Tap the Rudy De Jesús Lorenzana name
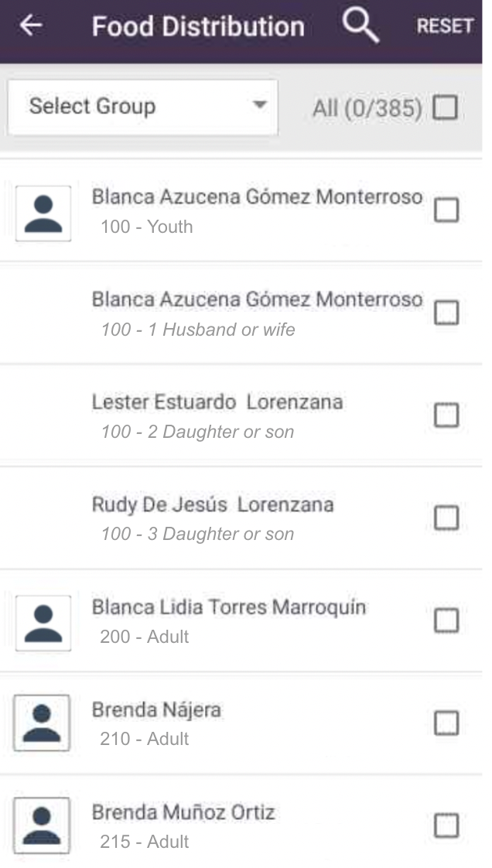Viewport: 492px width, 868px height. (213, 505)
